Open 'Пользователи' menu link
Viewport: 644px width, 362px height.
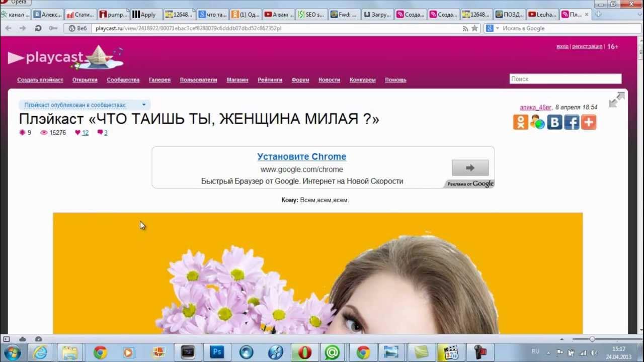click(198, 80)
